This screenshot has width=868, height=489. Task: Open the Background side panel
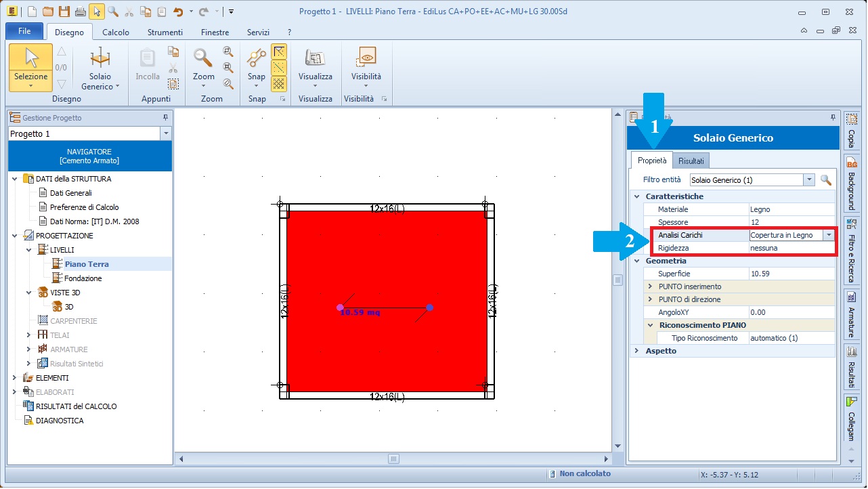[x=852, y=183]
